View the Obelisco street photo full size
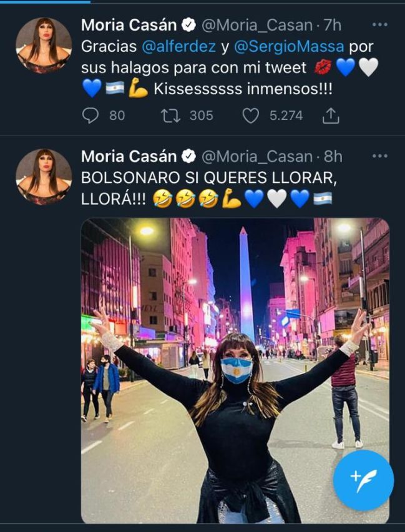Image resolution: width=405 pixels, height=532 pixels. [235, 371]
